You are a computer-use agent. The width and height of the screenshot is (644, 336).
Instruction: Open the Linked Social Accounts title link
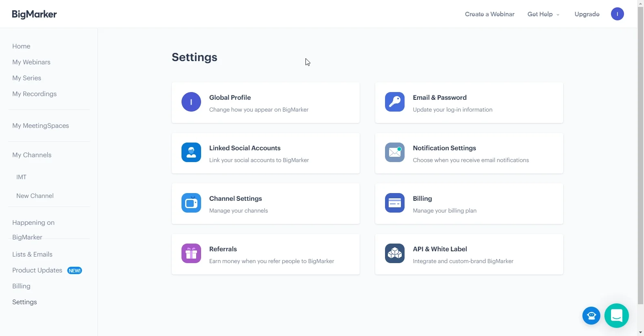tap(245, 148)
